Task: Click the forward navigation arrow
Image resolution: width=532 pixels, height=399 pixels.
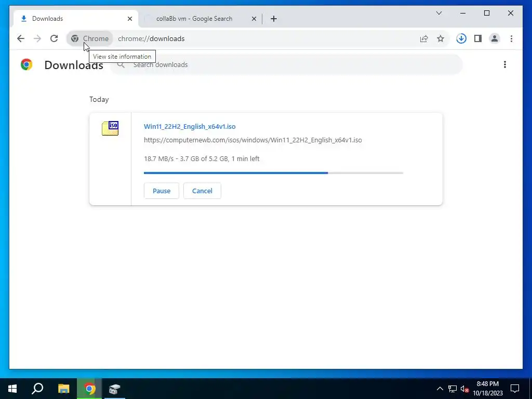Action: (x=37, y=38)
